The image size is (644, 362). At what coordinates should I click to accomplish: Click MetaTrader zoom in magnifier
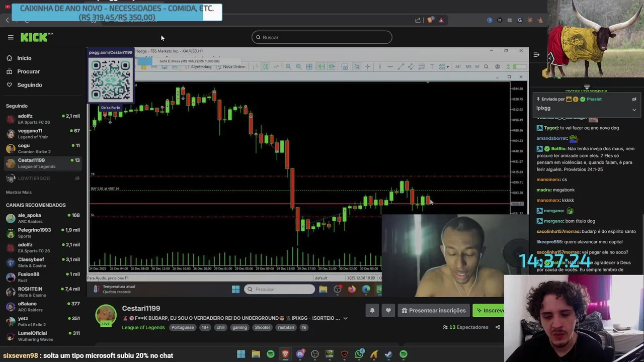click(x=288, y=67)
